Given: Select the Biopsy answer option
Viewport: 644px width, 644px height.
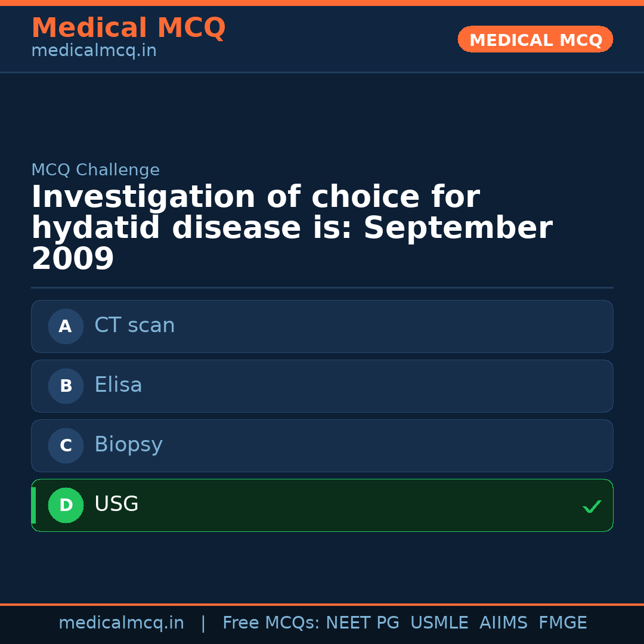Looking at the screenshot, I should (322, 445).
